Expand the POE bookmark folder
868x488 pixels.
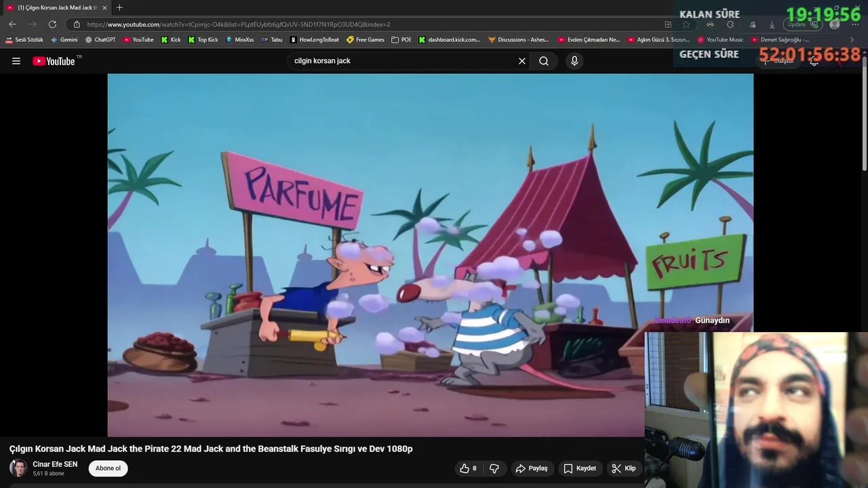tap(401, 40)
